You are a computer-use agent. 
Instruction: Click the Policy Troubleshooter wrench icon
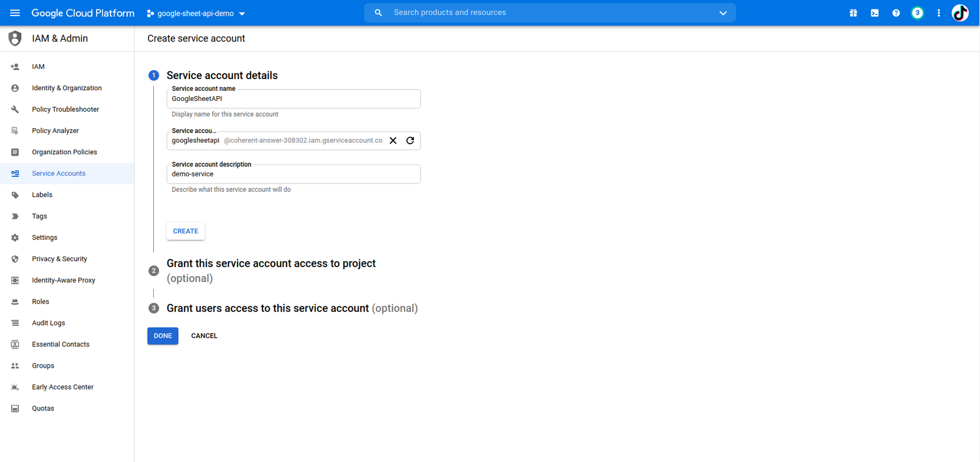15,109
